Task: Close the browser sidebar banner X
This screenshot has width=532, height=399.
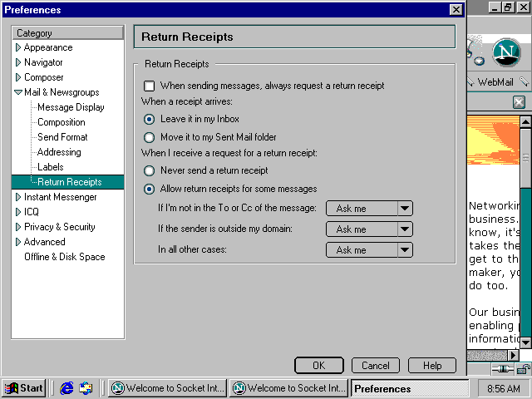Action: point(519,102)
